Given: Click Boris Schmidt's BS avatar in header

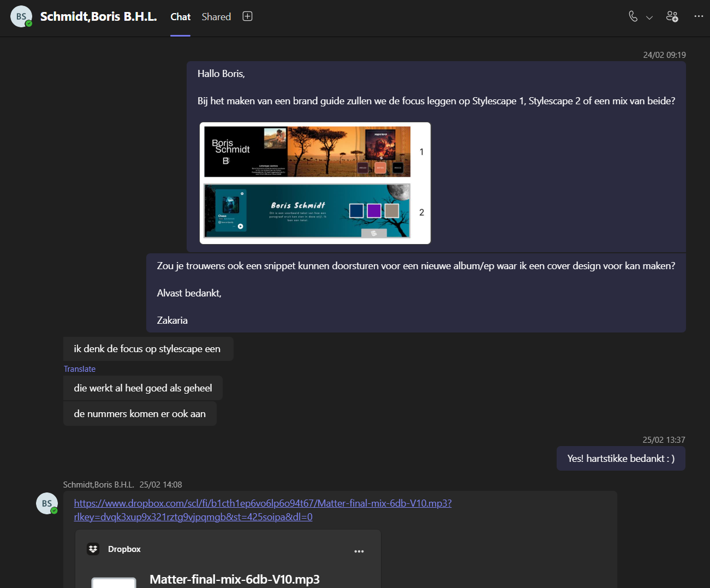Looking at the screenshot, I should (21, 16).
